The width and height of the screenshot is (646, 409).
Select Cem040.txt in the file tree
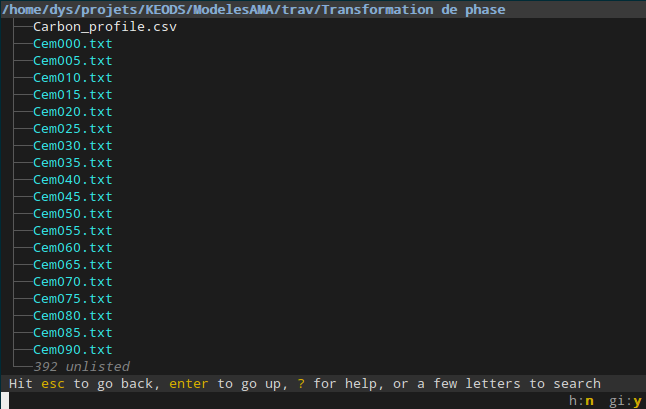(73, 180)
